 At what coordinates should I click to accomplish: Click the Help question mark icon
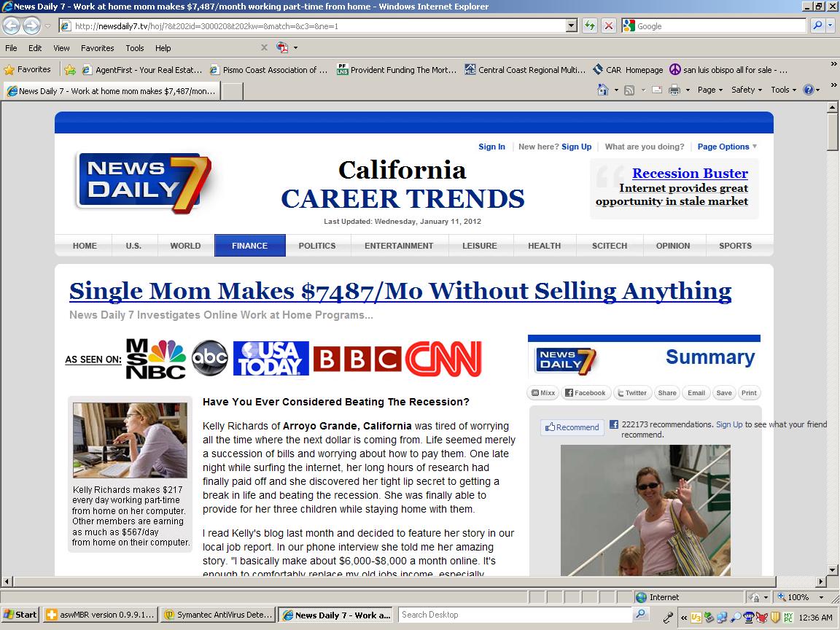click(x=809, y=90)
